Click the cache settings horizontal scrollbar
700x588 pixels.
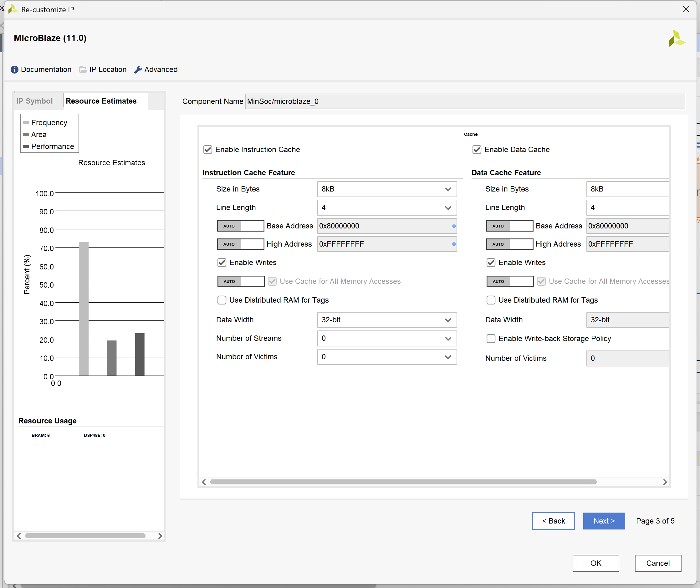[403, 482]
